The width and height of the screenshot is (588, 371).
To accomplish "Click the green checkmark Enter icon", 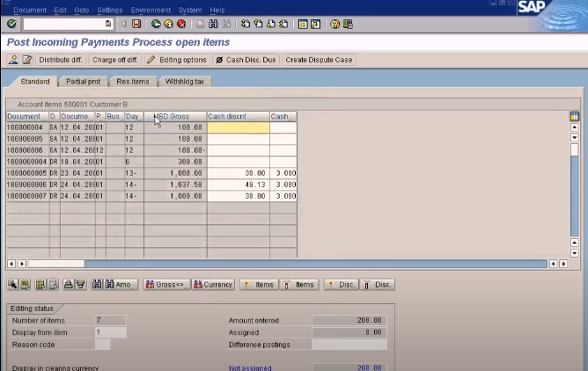I will 11,24.
